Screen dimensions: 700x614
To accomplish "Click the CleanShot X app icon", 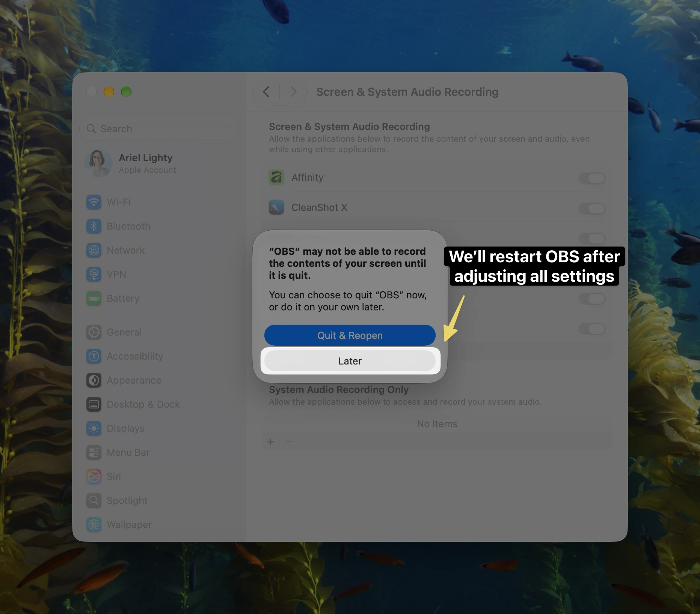I will [x=276, y=207].
